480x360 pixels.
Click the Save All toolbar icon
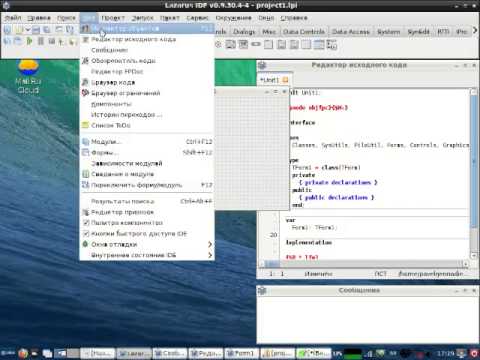click(47, 30)
